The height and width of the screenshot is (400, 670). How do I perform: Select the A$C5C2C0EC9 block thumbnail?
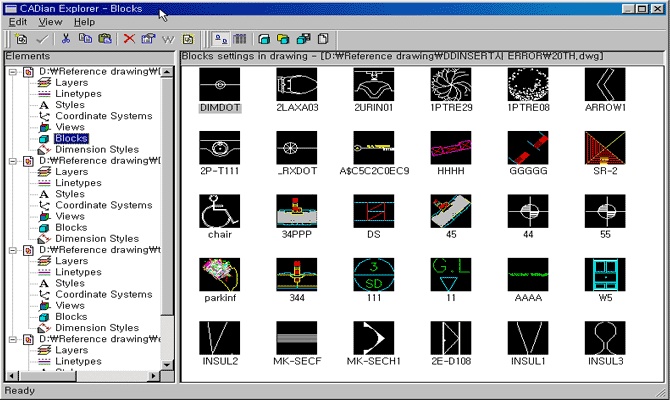(x=374, y=148)
